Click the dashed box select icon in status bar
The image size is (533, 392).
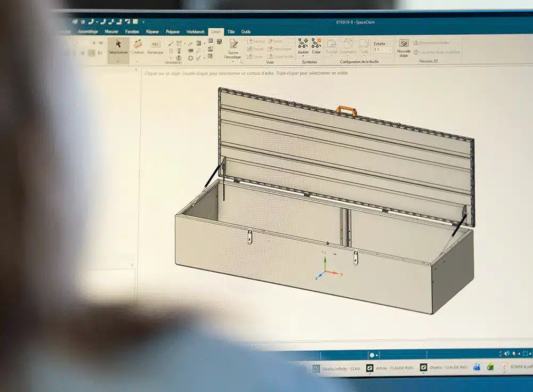[x=525, y=354]
